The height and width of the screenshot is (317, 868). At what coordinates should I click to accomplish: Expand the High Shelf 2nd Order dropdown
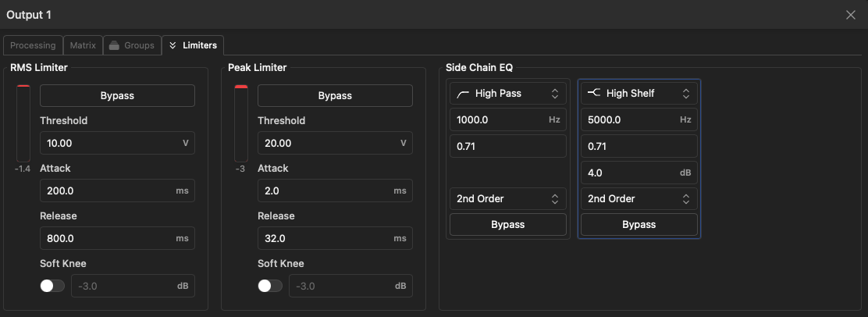pos(639,199)
